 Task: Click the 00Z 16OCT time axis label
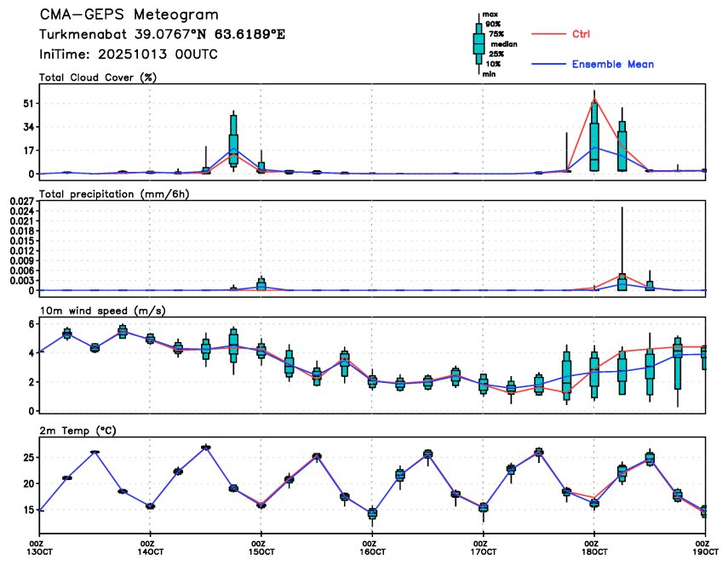(369, 547)
